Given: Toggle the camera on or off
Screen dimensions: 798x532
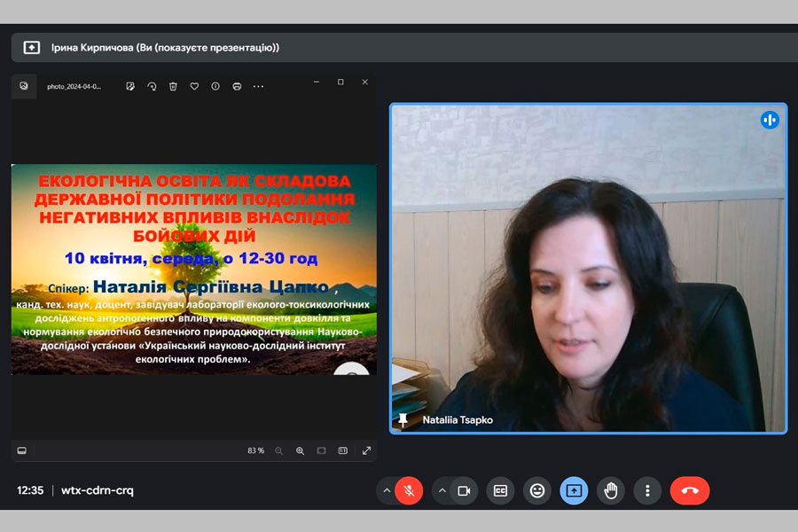Looking at the screenshot, I should pyautogui.click(x=464, y=490).
